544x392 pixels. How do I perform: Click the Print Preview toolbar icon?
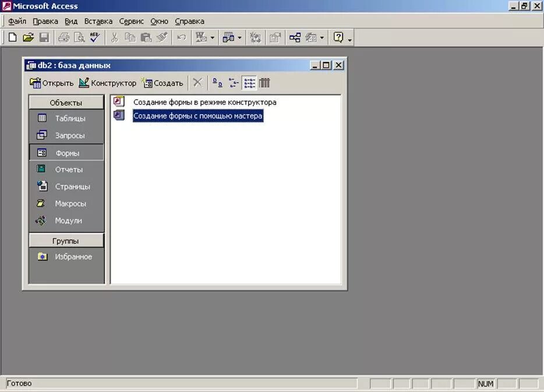coord(79,37)
